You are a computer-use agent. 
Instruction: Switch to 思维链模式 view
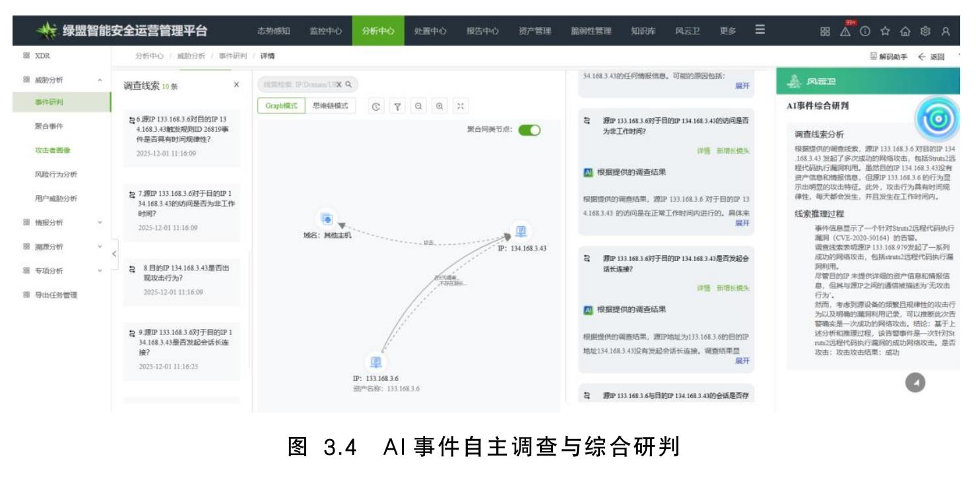tap(330, 105)
